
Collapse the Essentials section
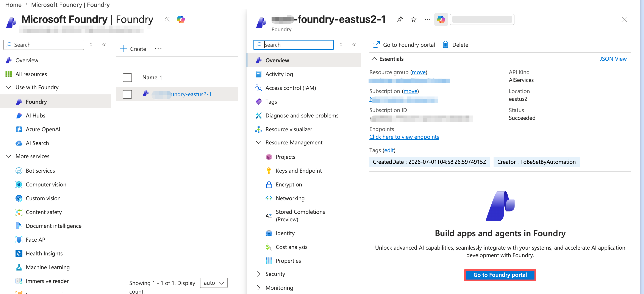click(x=374, y=59)
